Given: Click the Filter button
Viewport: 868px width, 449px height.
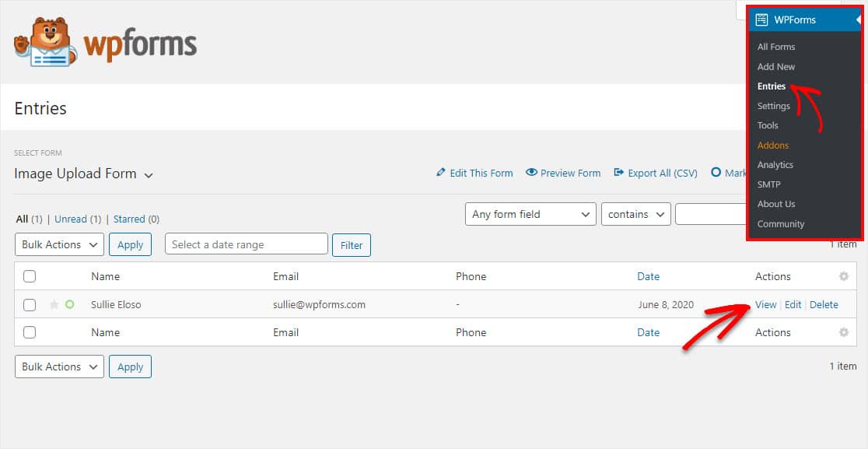Looking at the screenshot, I should click(352, 245).
